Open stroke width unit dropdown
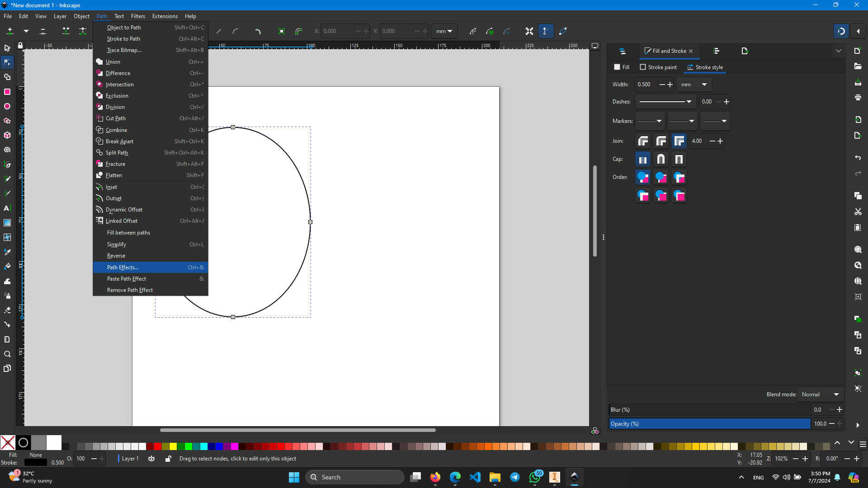868x488 pixels. tap(694, 84)
